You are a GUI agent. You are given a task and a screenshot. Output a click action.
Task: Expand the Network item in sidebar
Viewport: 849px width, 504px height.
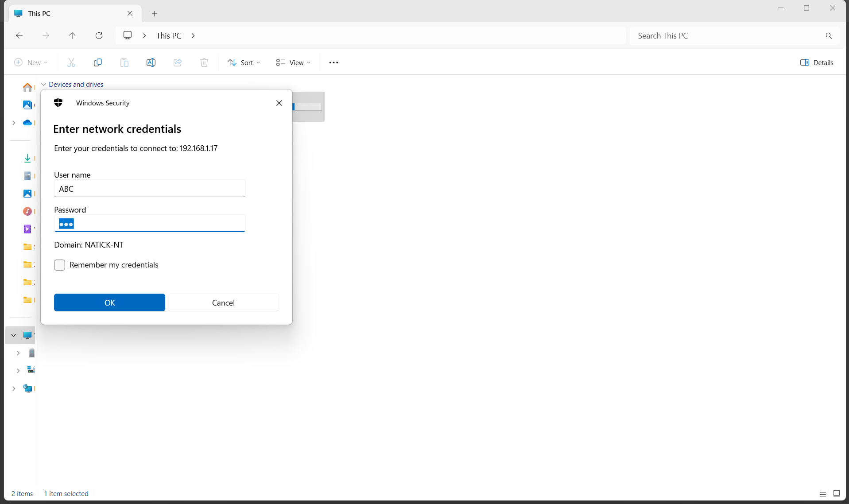pos(13,388)
